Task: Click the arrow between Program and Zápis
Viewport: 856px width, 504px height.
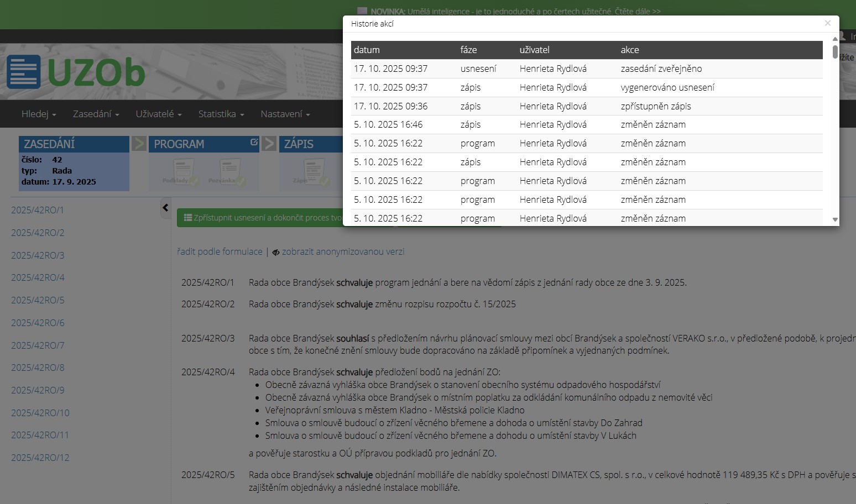Action: [x=269, y=144]
